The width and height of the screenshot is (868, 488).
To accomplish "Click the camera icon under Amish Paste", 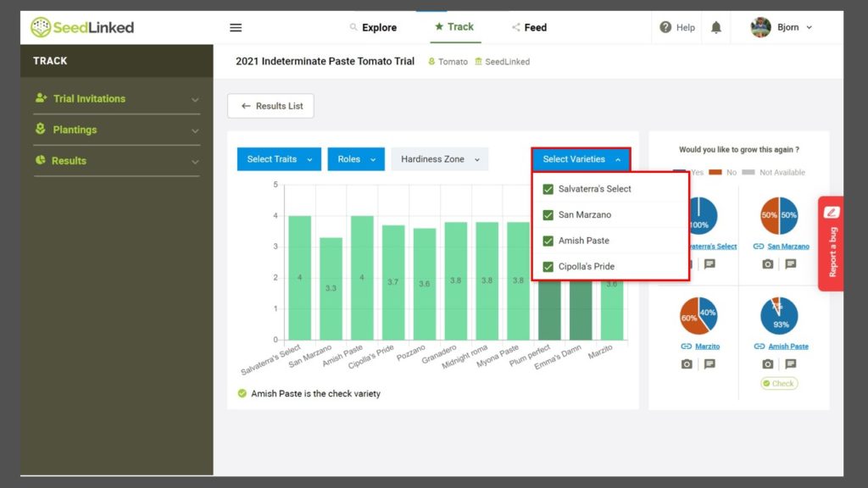I will tap(768, 363).
